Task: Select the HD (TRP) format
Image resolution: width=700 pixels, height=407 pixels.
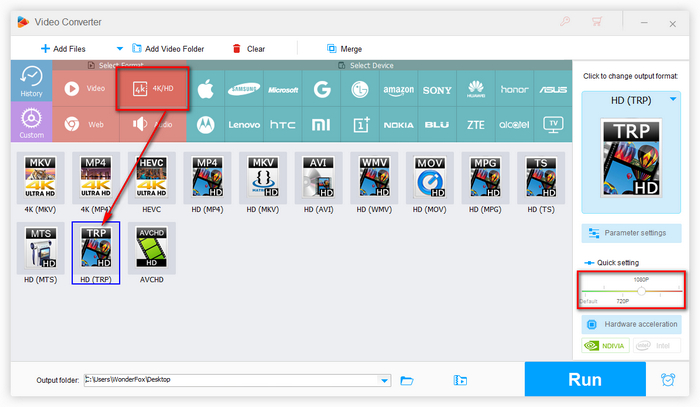Action: click(96, 253)
